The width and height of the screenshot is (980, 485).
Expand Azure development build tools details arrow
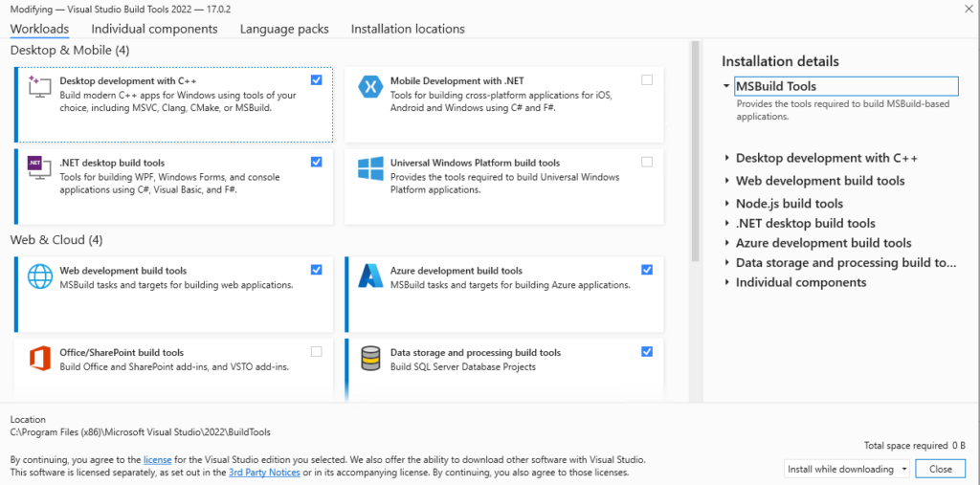[727, 243]
